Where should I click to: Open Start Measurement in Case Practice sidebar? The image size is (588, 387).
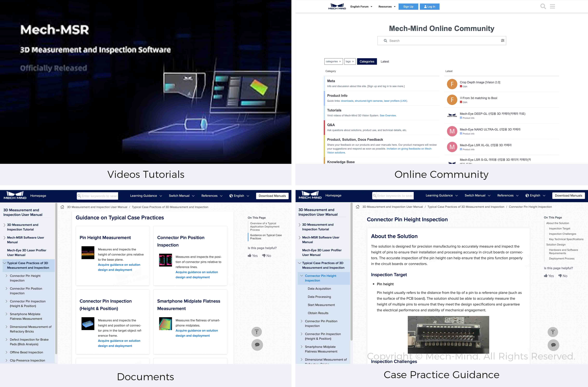point(321,305)
